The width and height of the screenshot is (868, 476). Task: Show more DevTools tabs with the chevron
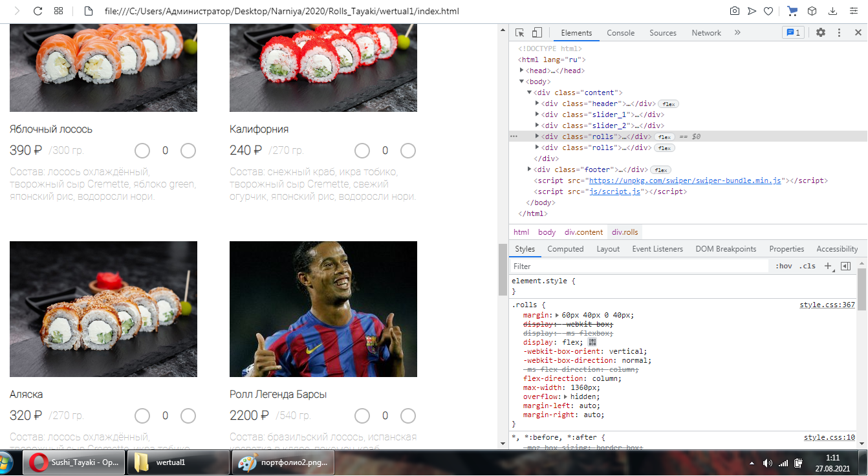737,32
